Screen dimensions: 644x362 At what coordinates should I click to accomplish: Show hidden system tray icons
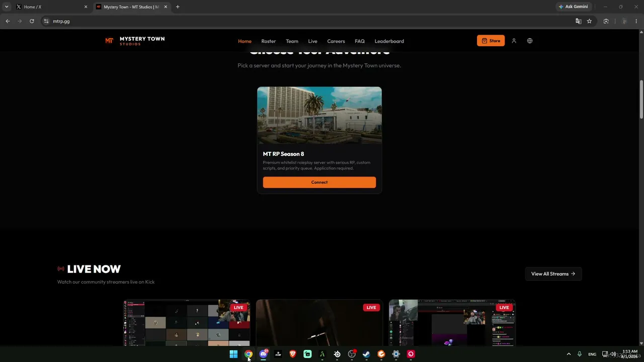click(x=569, y=354)
